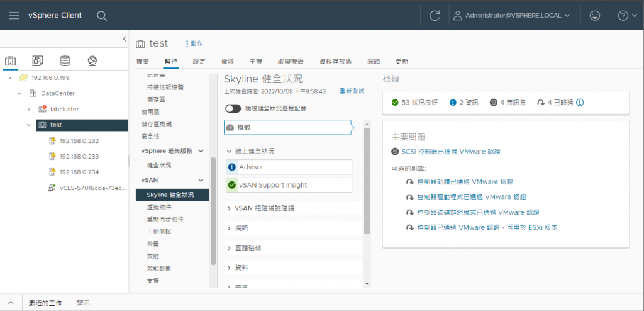
Task: Open SCSI 控制器已通過 VMware 認證 link
Action: point(451,151)
